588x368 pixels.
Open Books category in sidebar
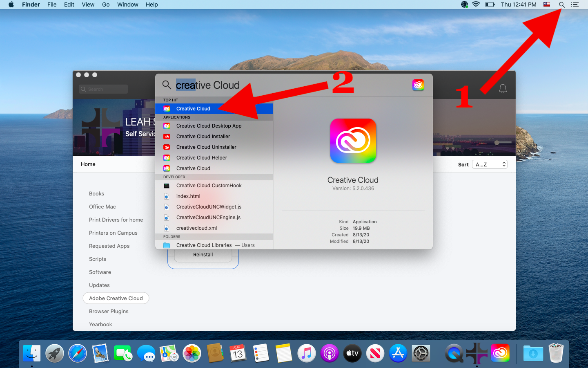coord(96,194)
